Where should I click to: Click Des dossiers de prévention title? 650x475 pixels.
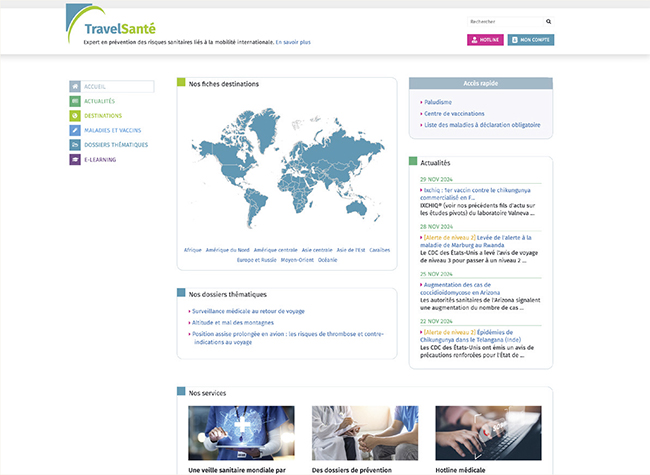pos(352,470)
